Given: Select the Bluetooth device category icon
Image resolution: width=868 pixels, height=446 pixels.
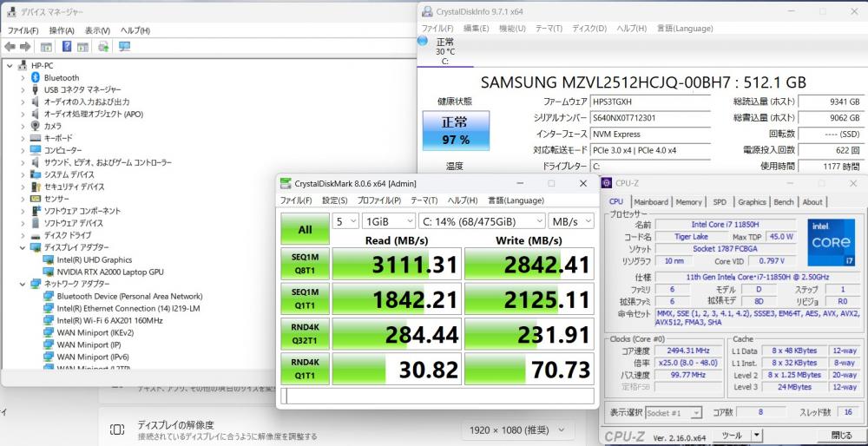Looking at the screenshot, I should click(x=36, y=77).
